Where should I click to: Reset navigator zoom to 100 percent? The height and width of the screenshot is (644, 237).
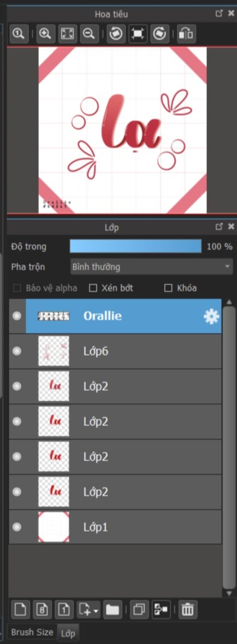pos(19,34)
